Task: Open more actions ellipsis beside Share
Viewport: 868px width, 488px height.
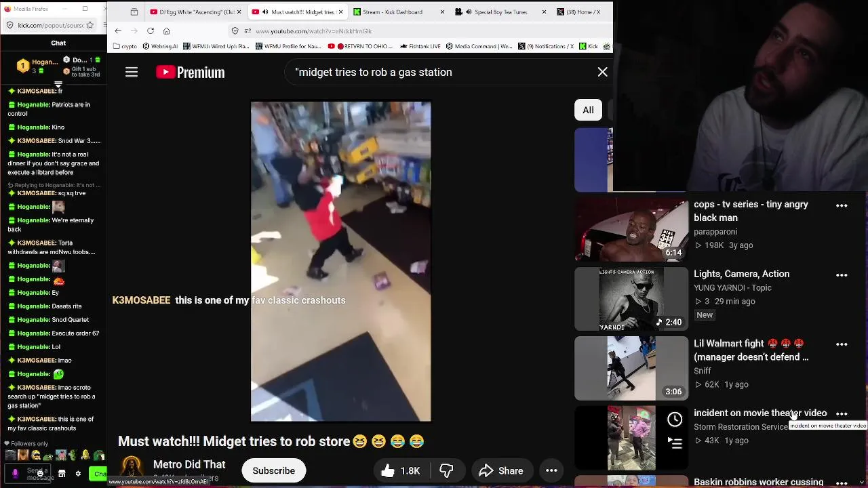Action: [551, 470]
